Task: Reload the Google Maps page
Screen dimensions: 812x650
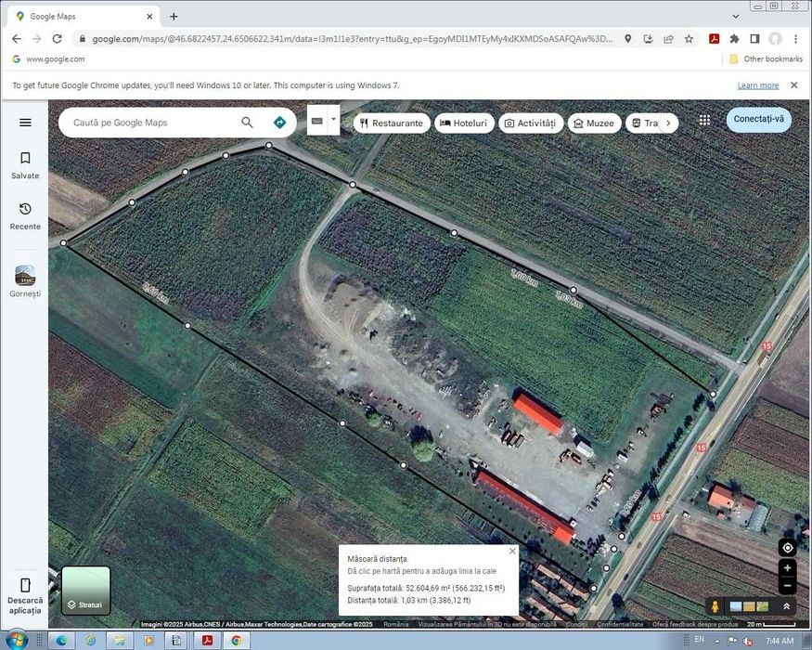Action: [x=57, y=39]
